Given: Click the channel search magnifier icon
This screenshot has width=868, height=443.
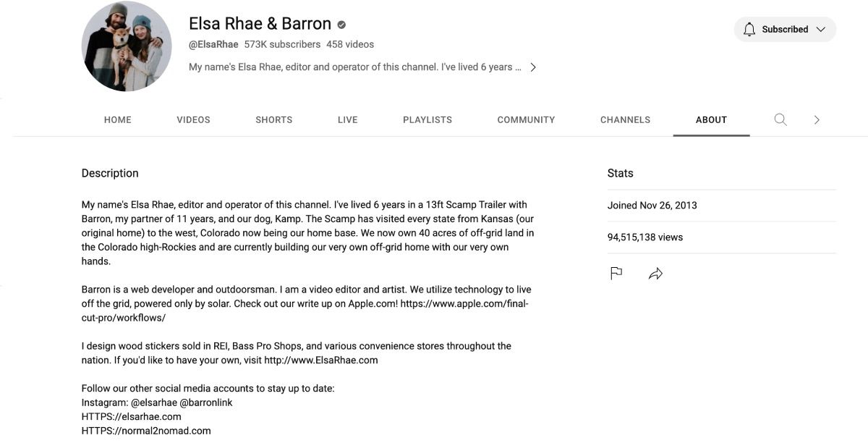Looking at the screenshot, I should pos(780,119).
